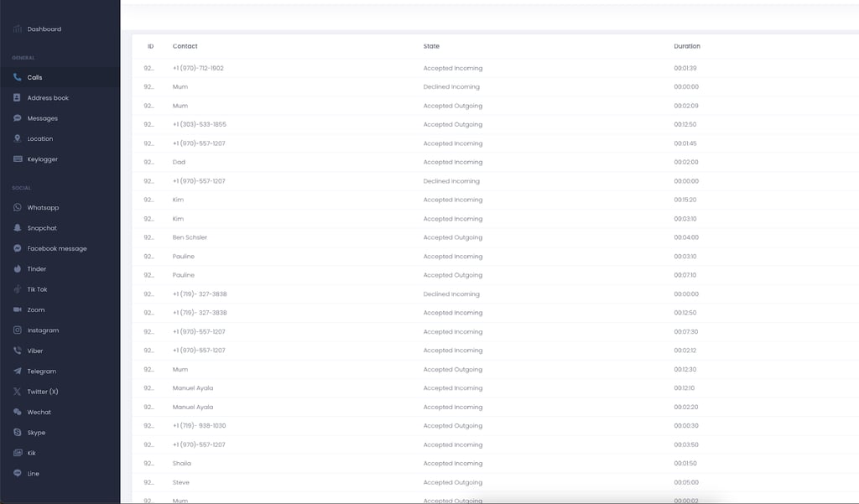Select the Calls phone icon
The image size is (859, 504).
click(18, 77)
